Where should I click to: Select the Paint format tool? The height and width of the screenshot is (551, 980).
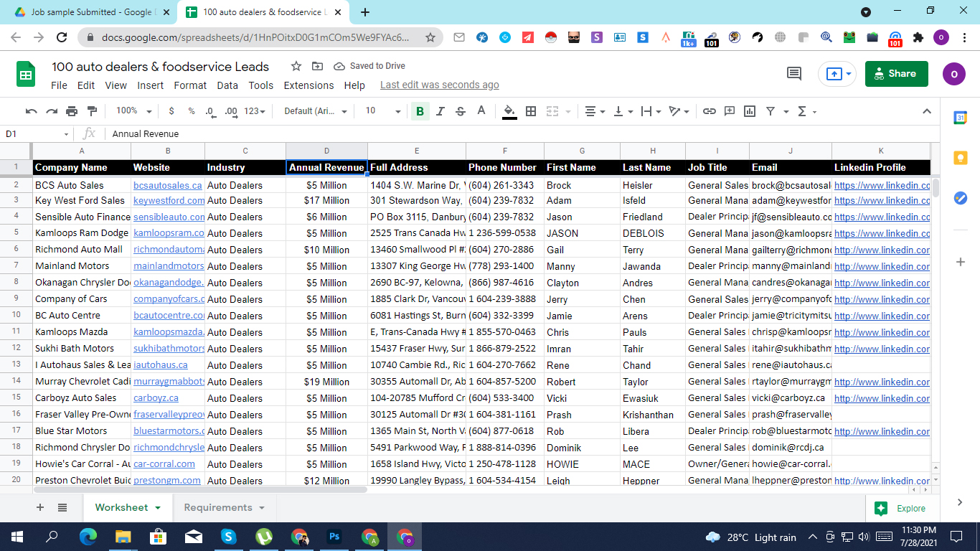(92, 111)
